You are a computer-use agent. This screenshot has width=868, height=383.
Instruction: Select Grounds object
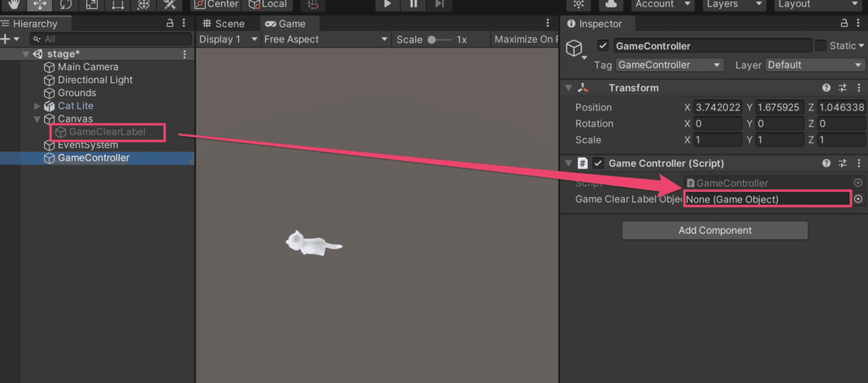77,93
